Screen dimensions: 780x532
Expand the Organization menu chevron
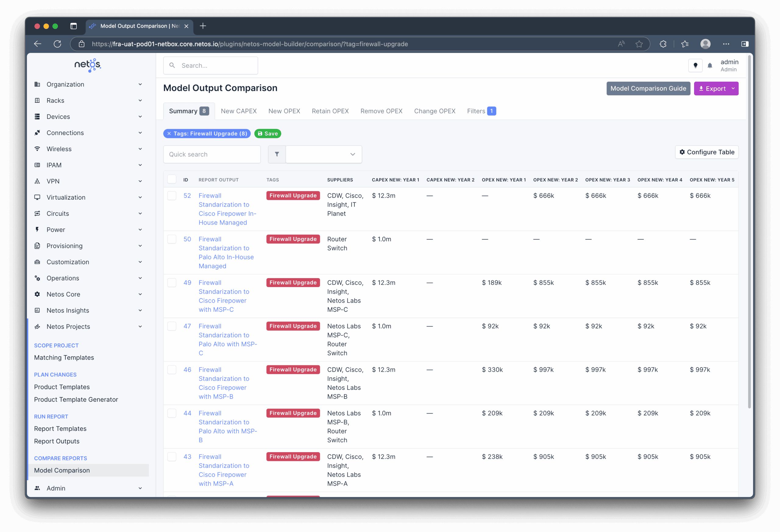pyautogui.click(x=140, y=84)
